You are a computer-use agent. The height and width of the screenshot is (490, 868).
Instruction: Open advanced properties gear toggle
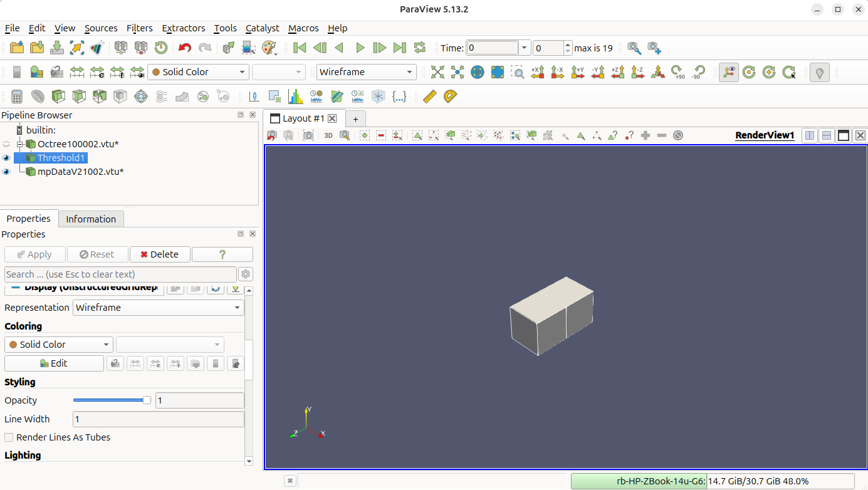246,274
